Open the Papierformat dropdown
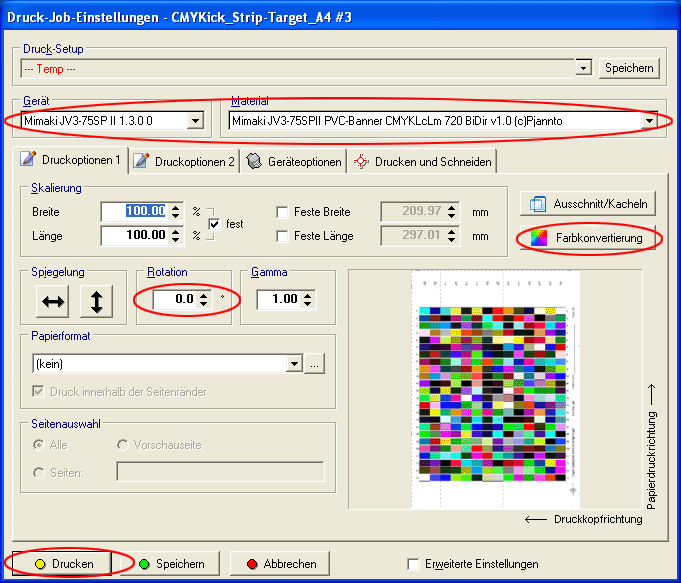 294,365
